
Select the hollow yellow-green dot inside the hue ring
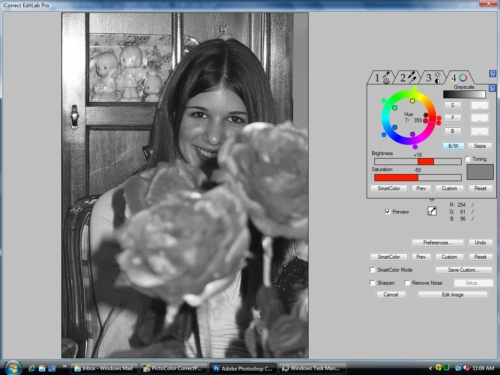tap(412, 101)
